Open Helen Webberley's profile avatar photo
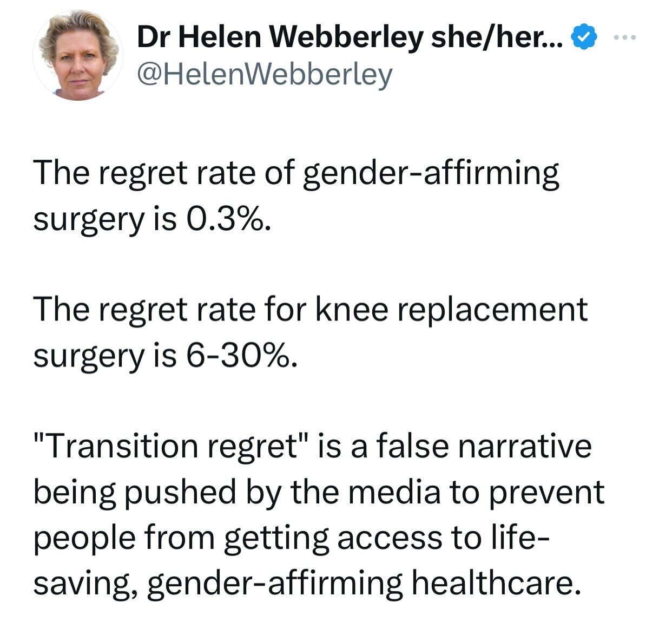The image size is (672, 622). [x=78, y=56]
